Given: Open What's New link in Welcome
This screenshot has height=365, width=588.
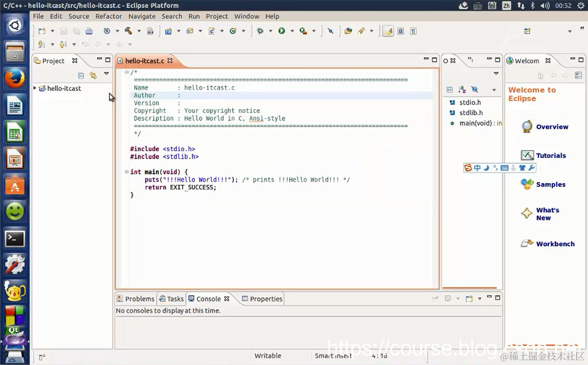Looking at the screenshot, I should (x=540, y=214).
